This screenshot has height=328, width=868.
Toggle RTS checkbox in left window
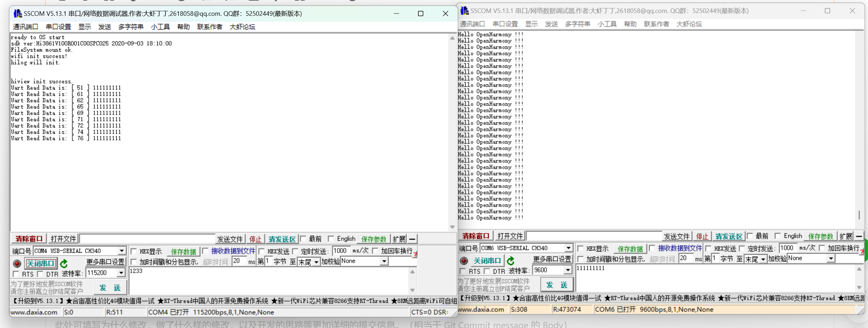coord(16,274)
